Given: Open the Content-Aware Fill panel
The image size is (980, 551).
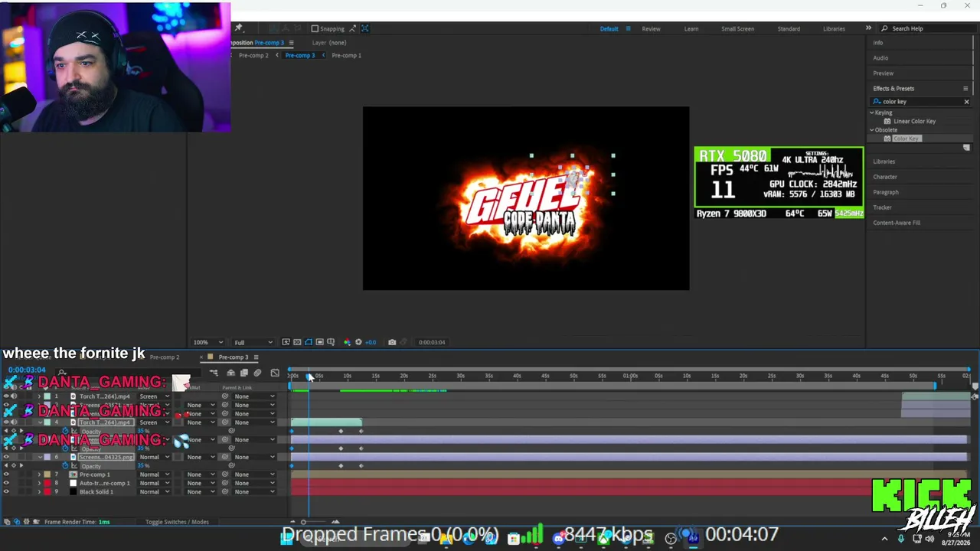Looking at the screenshot, I should (897, 223).
